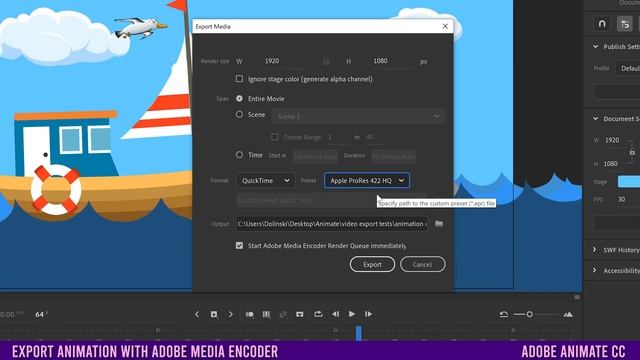The image size is (640, 360).
Task: Expand the SWF History section
Action: click(595, 249)
